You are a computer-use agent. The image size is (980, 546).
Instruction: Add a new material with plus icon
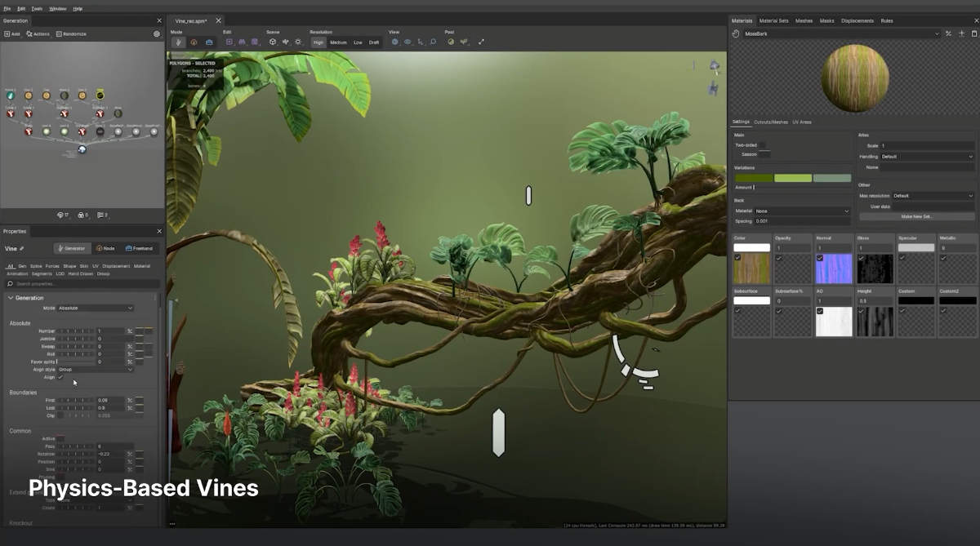[961, 33]
